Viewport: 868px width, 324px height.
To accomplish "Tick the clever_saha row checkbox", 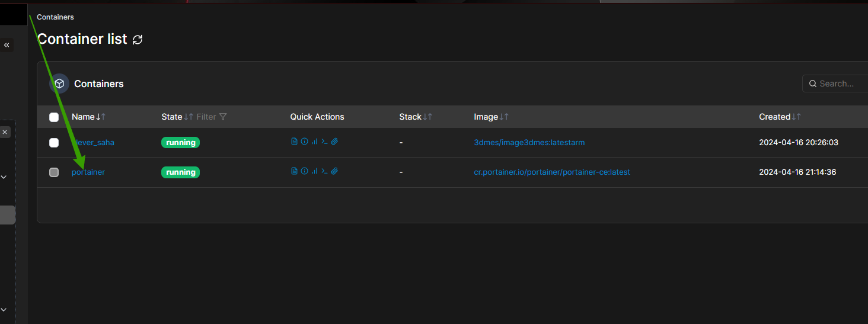I will pyautogui.click(x=54, y=143).
